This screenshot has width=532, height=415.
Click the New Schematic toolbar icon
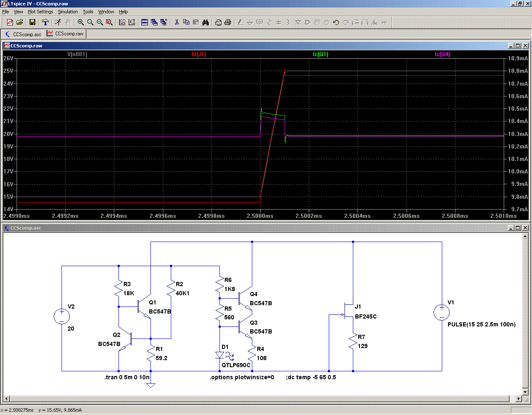coord(10,22)
